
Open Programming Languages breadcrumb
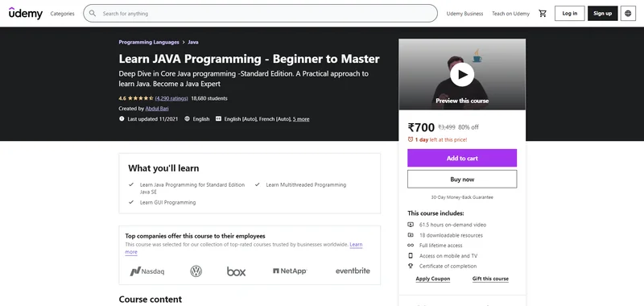tap(149, 42)
